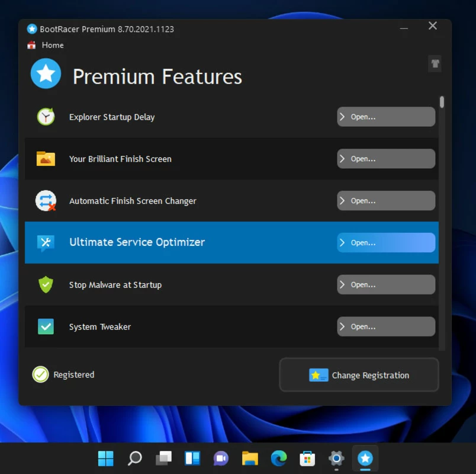Click Stop Malware at Startup shield icon
The height and width of the screenshot is (474, 476).
tap(46, 285)
